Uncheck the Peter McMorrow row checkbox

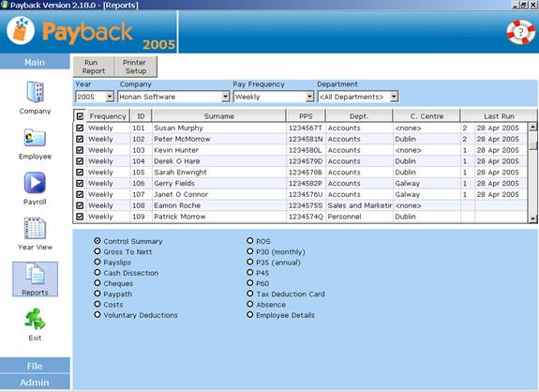point(80,139)
